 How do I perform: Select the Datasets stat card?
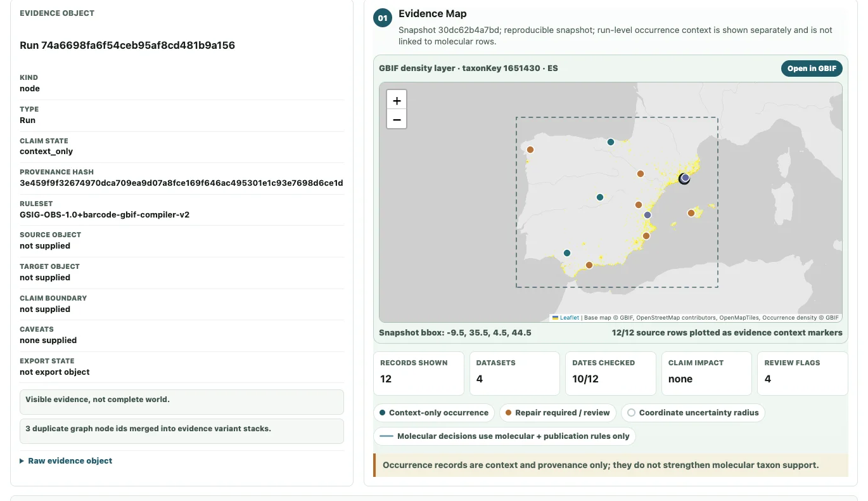(515, 374)
